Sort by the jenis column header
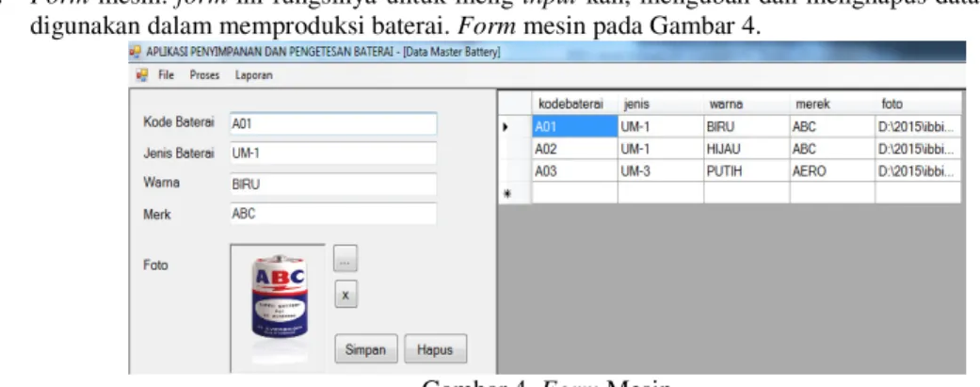 (x=661, y=104)
